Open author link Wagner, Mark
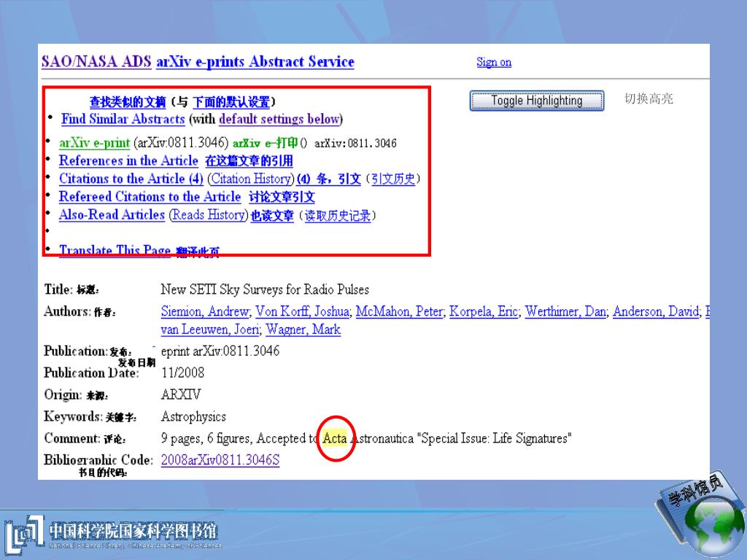The height and width of the screenshot is (560, 747). tap(303, 330)
